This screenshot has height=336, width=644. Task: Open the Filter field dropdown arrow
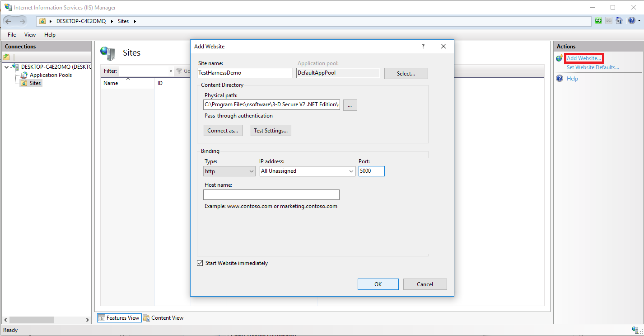click(171, 71)
